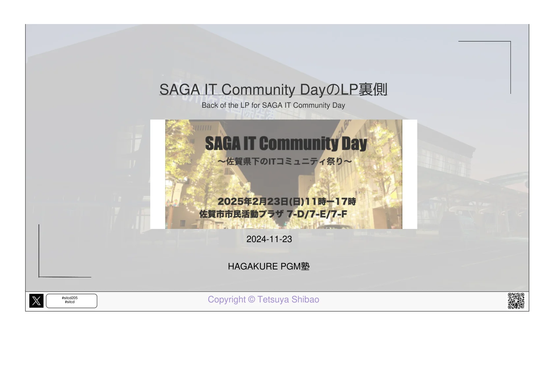The height and width of the screenshot is (392, 555).
Task: Select the date 2024-11-23
Action: pos(269,239)
